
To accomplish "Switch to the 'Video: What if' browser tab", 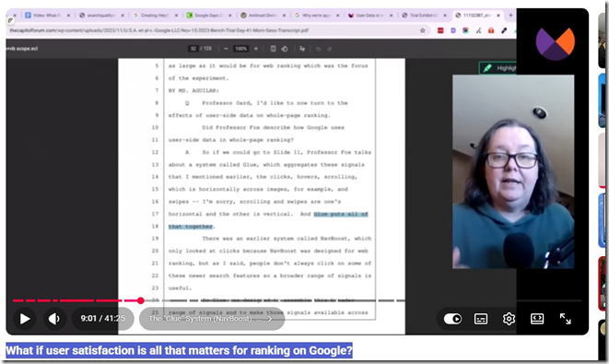I will pos(47,15).
